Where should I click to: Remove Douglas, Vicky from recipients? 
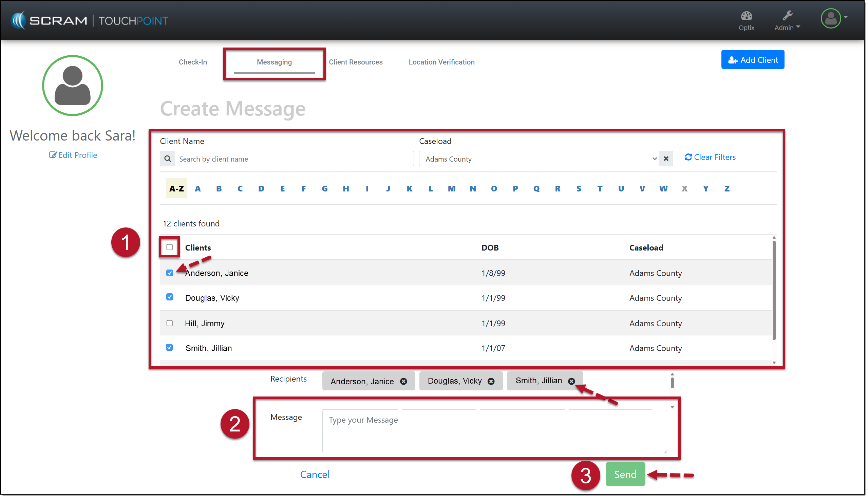pyautogui.click(x=492, y=382)
